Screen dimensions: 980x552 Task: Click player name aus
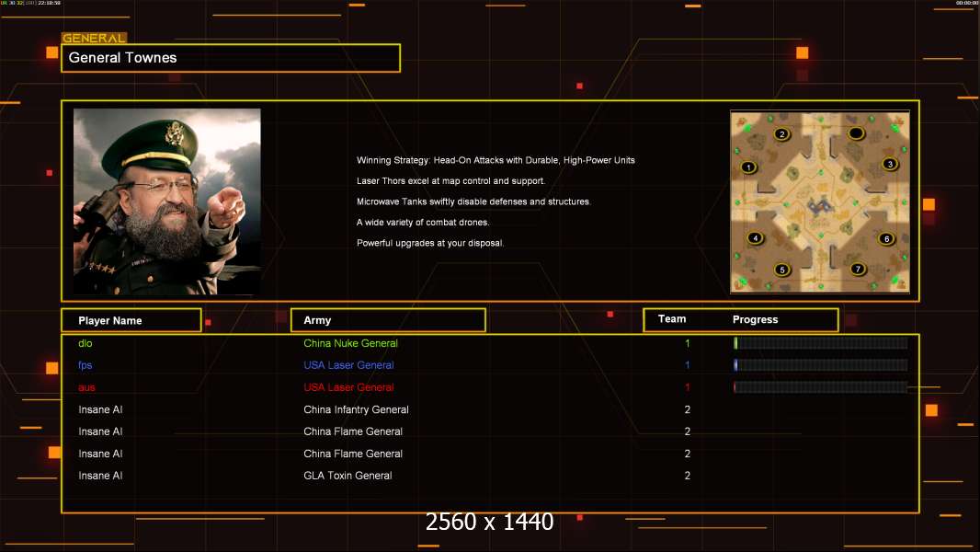(86, 387)
